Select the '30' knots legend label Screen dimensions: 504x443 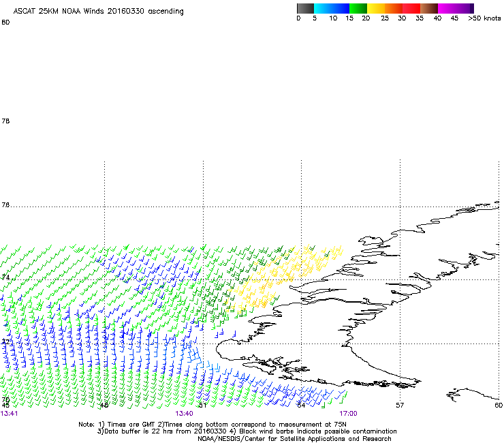click(x=402, y=18)
